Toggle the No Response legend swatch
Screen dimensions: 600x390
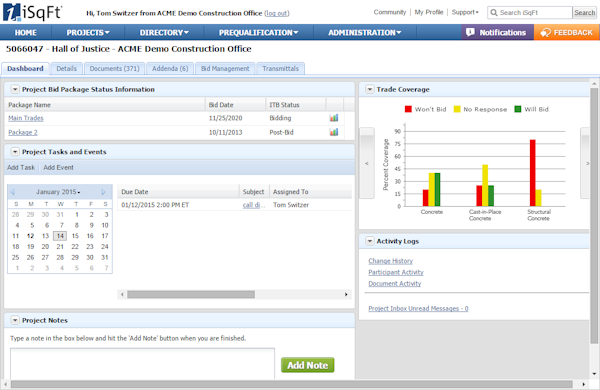pos(457,109)
